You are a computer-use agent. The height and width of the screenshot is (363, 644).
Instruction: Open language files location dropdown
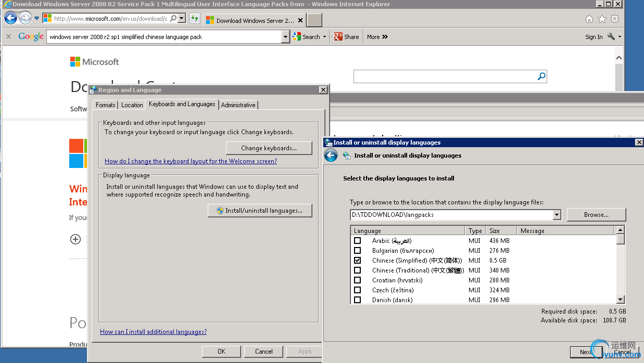coord(557,215)
